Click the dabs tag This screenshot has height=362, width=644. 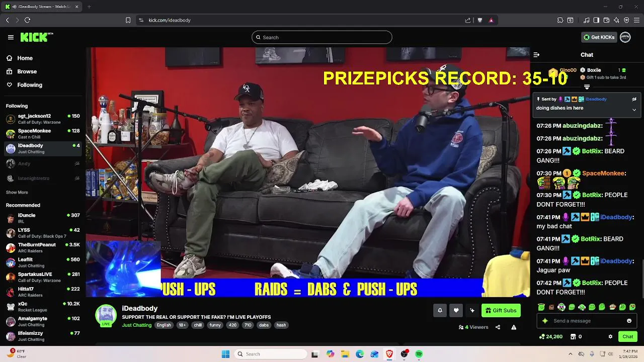coord(264,325)
